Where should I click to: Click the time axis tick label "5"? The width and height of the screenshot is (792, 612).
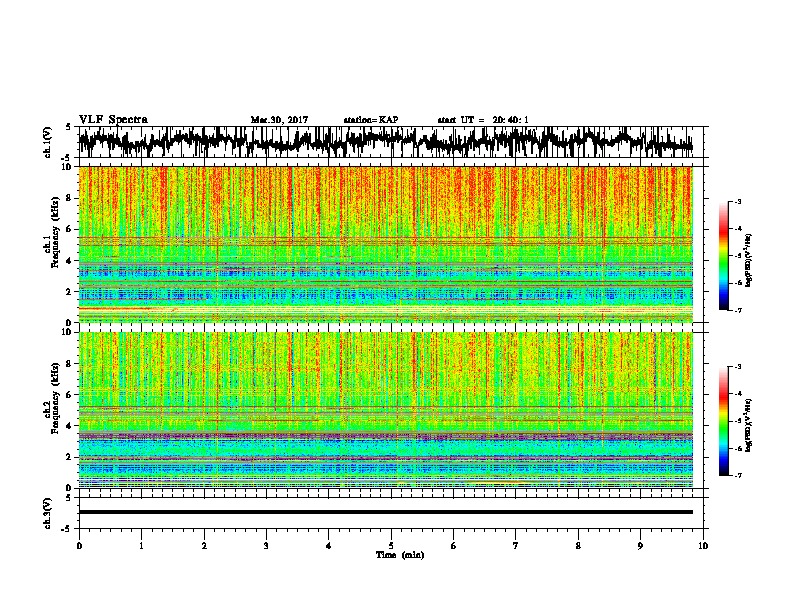click(391, 546)
